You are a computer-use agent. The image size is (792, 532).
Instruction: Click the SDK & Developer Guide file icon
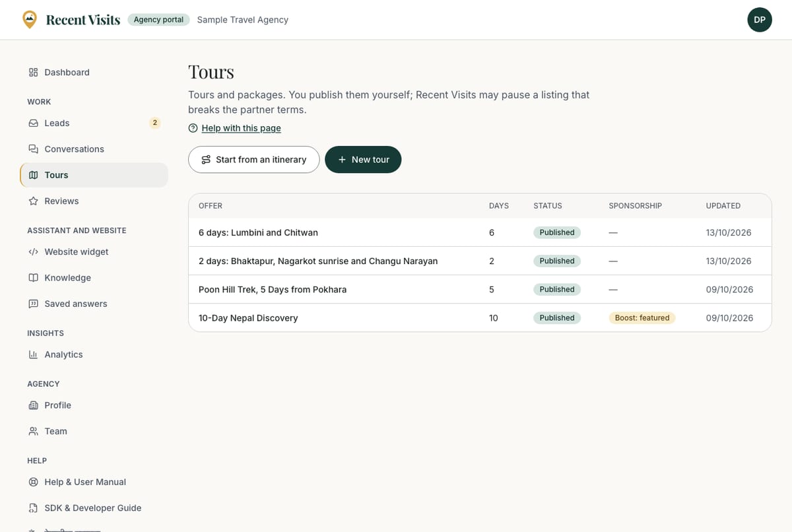(x=33, y=508)
